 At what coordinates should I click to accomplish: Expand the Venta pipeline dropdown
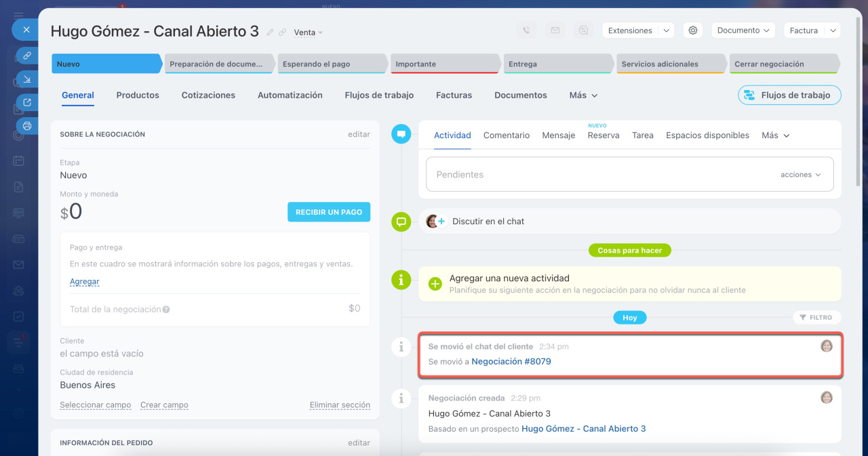tap(309, 33)
